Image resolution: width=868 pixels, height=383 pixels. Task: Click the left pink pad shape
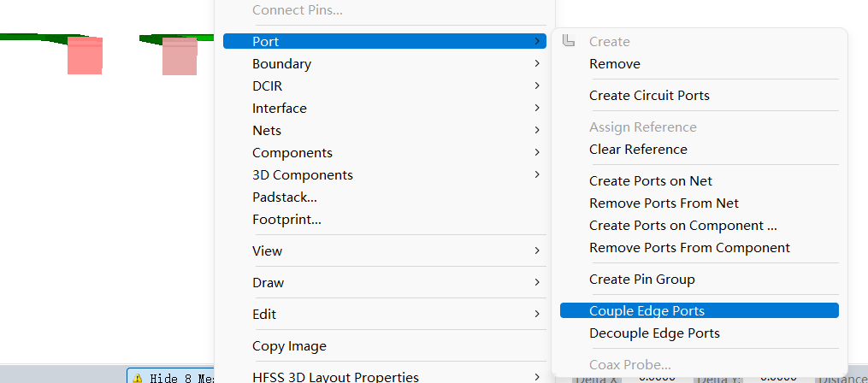tap(85, 56)
